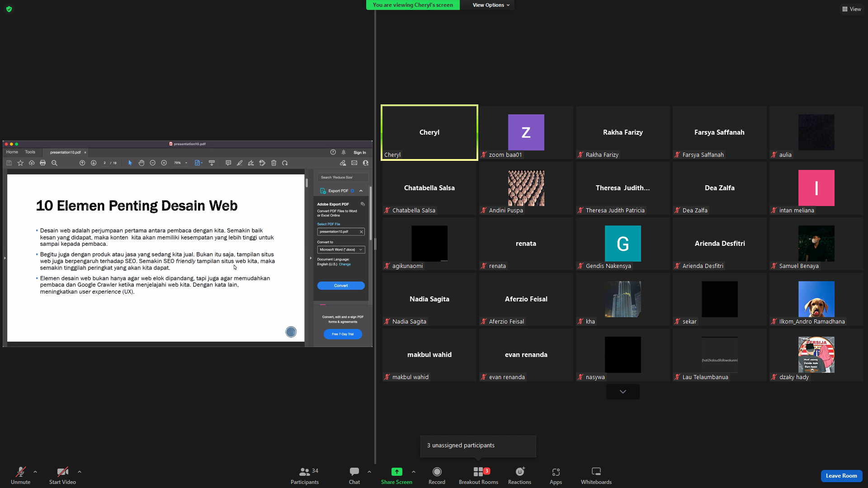This screenshot has height=488, width=868.
Task: Open Convert to Microsoft Word dropdown
Action: click(341, 250)
